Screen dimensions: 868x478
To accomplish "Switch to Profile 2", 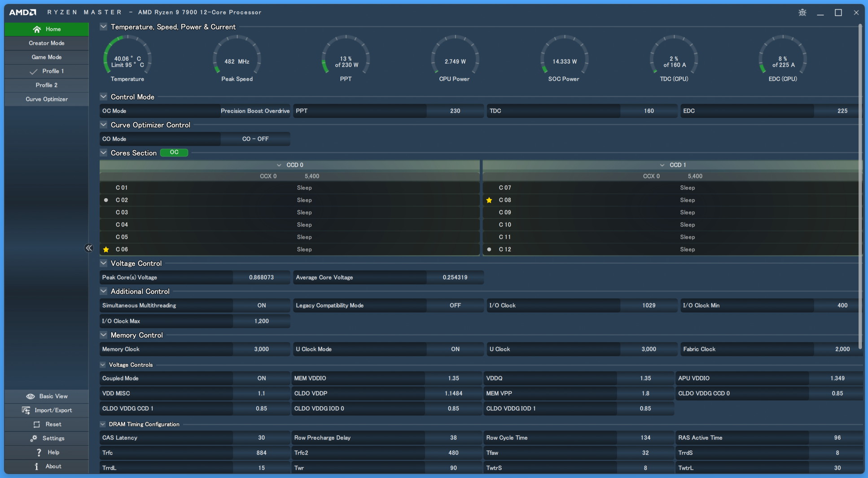I will (47, 85).
